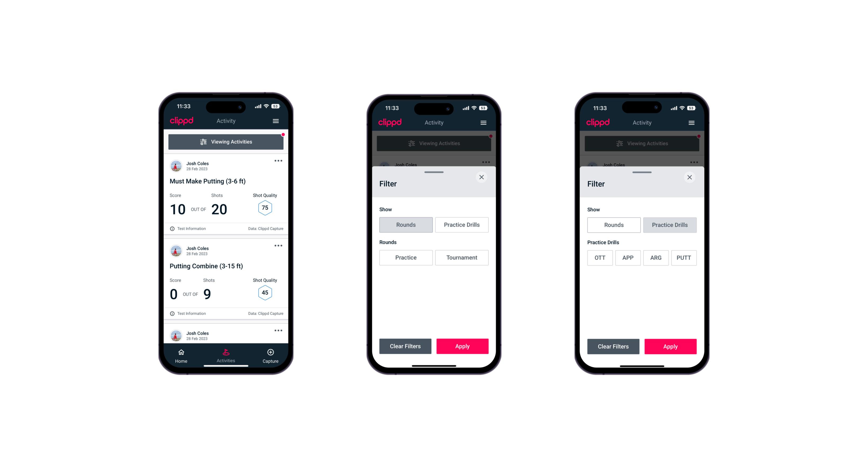Close the Filter bottom sheet

(x=483, y=177)
